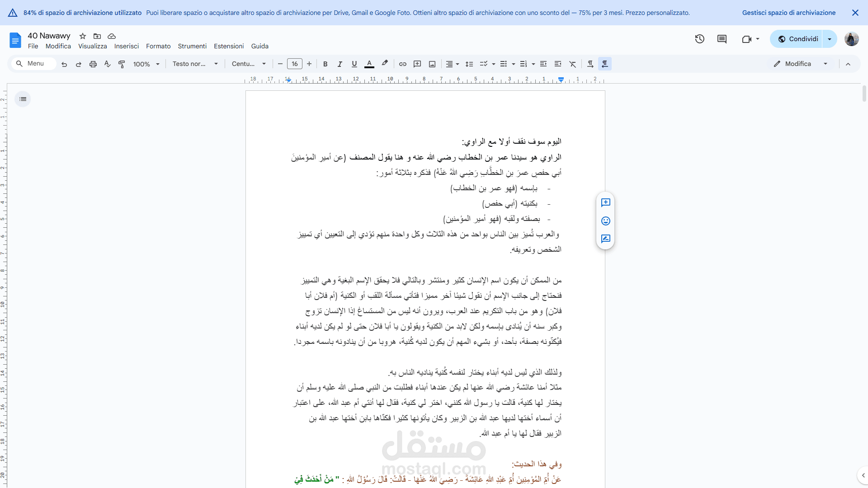The width and height of the screenshot is (868, 488).
Task: Open the Formato menu
Action: [x=158, y=46]
